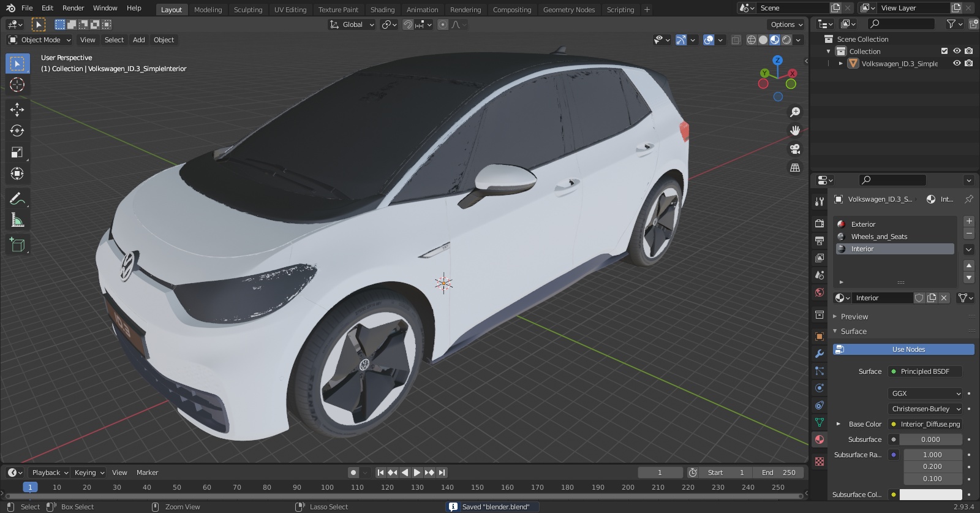Image resolution: width=980 pixels, height=513 pixels.
Task: Uncheck Collection exclude checkbox
Action: 944,51
